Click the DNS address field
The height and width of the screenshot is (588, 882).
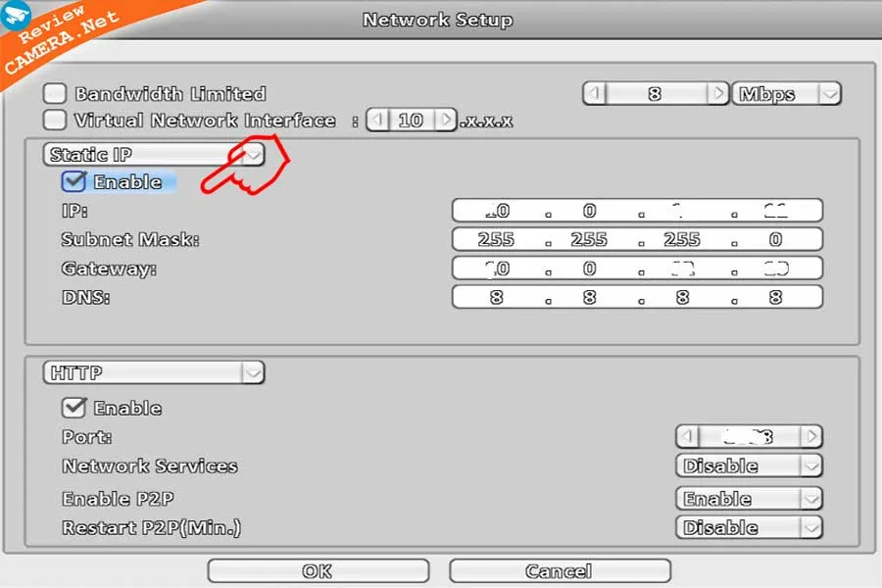(637, 297)
